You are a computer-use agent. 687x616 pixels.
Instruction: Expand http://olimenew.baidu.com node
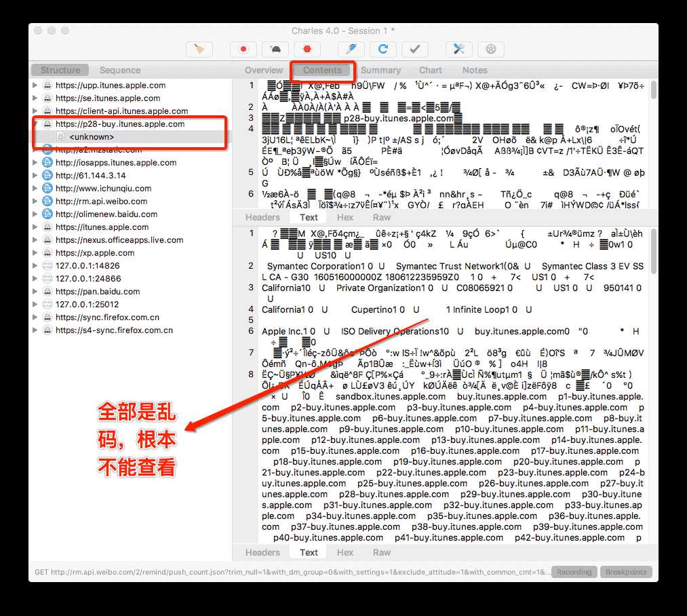[x=35, y=214]
